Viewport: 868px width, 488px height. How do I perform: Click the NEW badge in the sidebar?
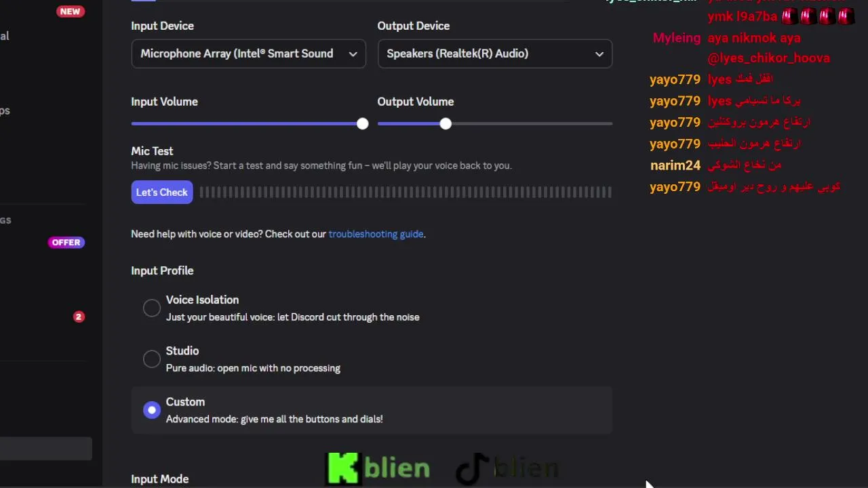tap(70, 12)
